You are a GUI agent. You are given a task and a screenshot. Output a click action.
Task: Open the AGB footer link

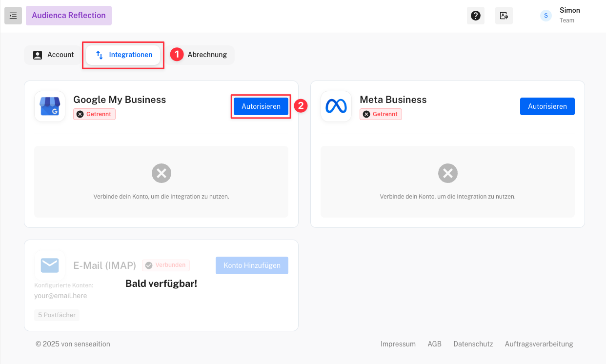tap(434, 344)
